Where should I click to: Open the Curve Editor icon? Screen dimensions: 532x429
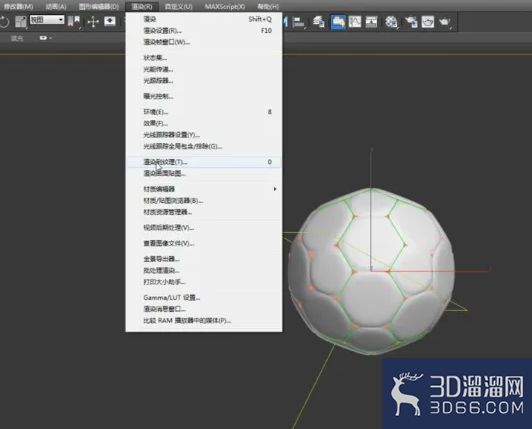(355, 22)
